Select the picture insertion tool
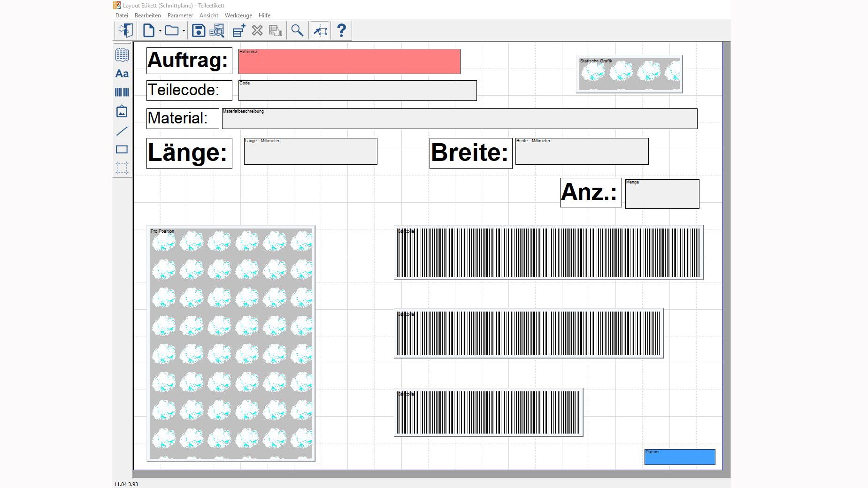 (122, 111)
